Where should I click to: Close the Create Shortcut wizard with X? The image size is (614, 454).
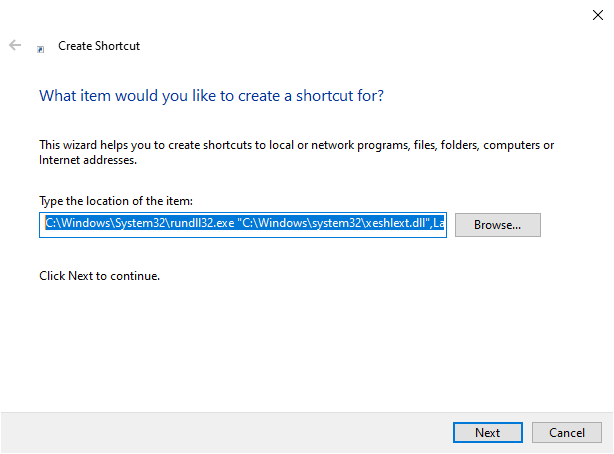[598, 15]
